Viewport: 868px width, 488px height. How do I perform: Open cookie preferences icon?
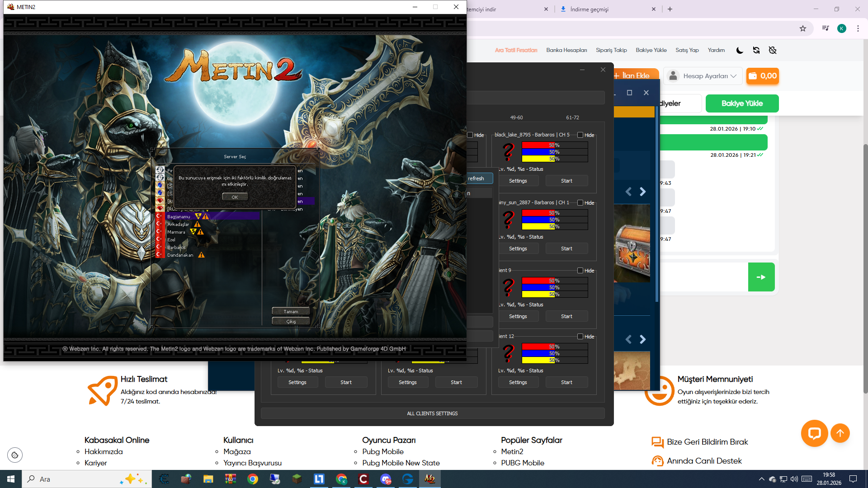click(15, 455)
